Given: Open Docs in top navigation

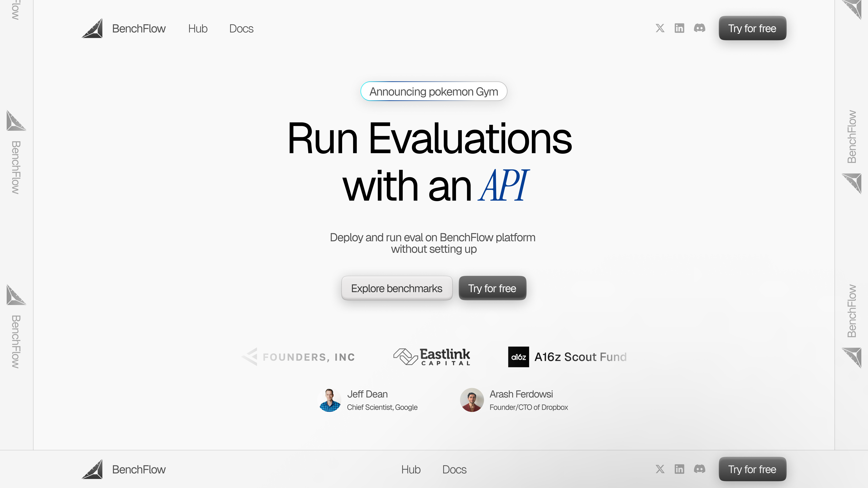Looking at the screenshot, I should click(x=241, y=29).
